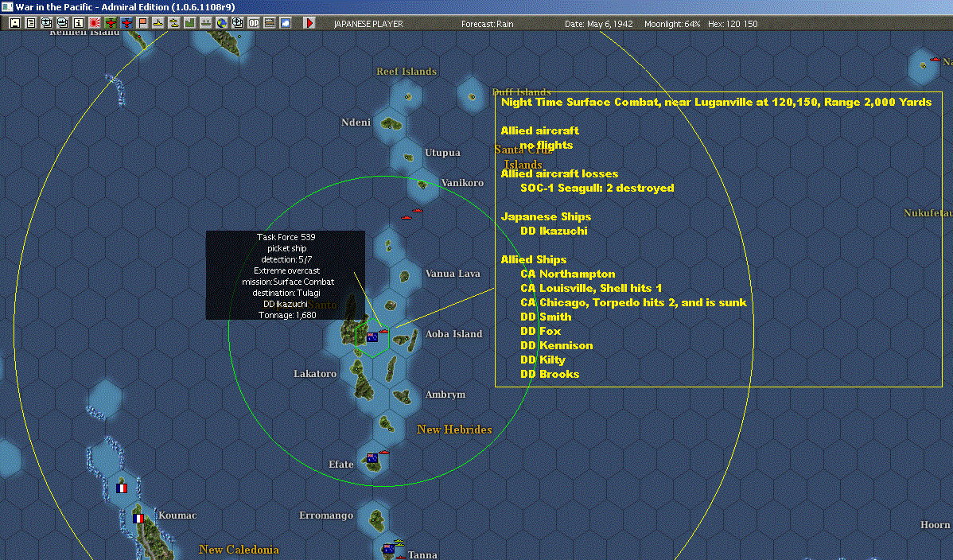Click the 'New Hebrides' map label
Image resolution: width=953 pixels, height=560 pixels.
coord(454,430)
